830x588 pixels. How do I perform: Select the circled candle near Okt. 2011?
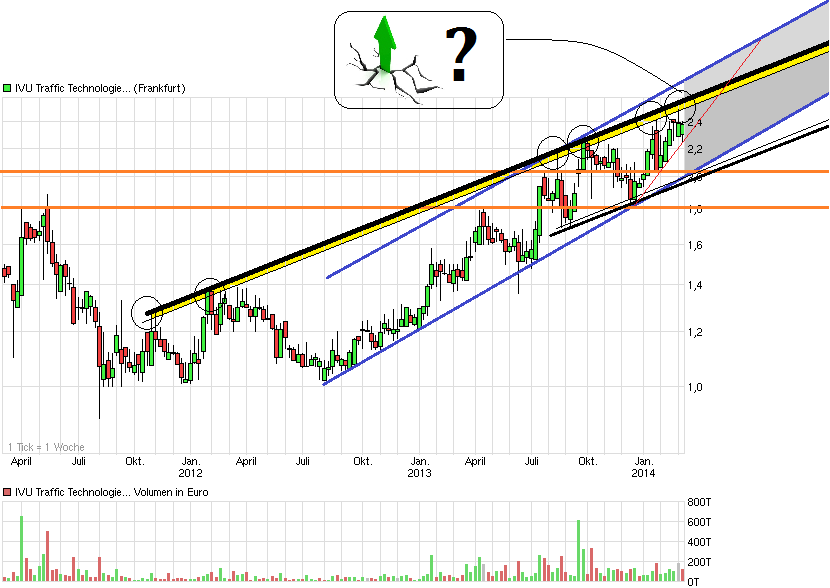147,311
